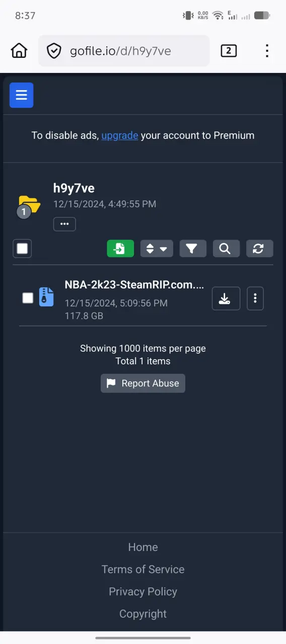Tap the browser home icon

pyautogui.click(x=19, y=51)
